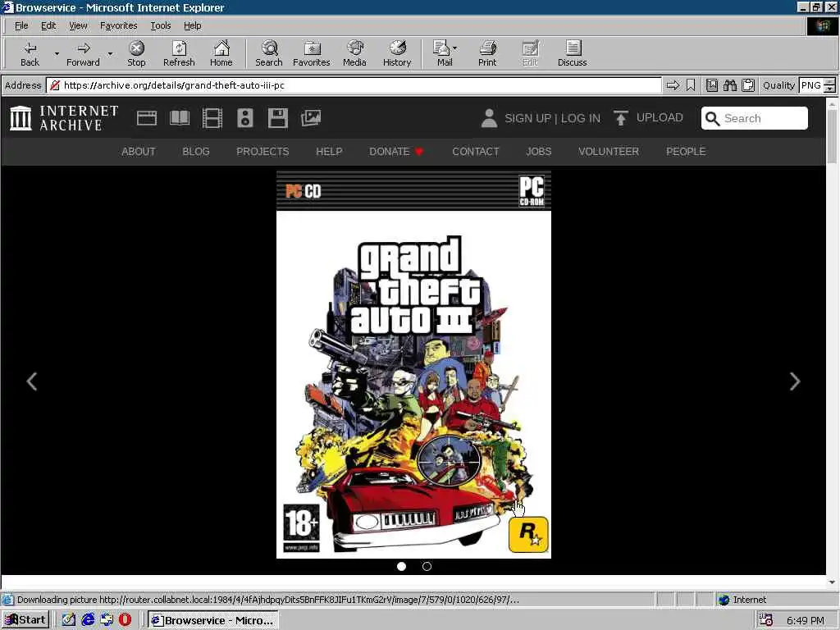Open Internet Archive software floppy icon

tap(278, 118)
